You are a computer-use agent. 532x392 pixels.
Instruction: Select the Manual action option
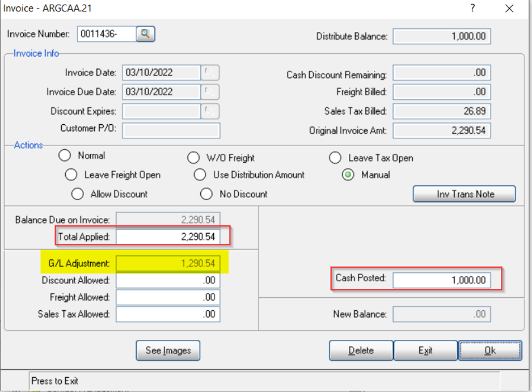[348, 175]
